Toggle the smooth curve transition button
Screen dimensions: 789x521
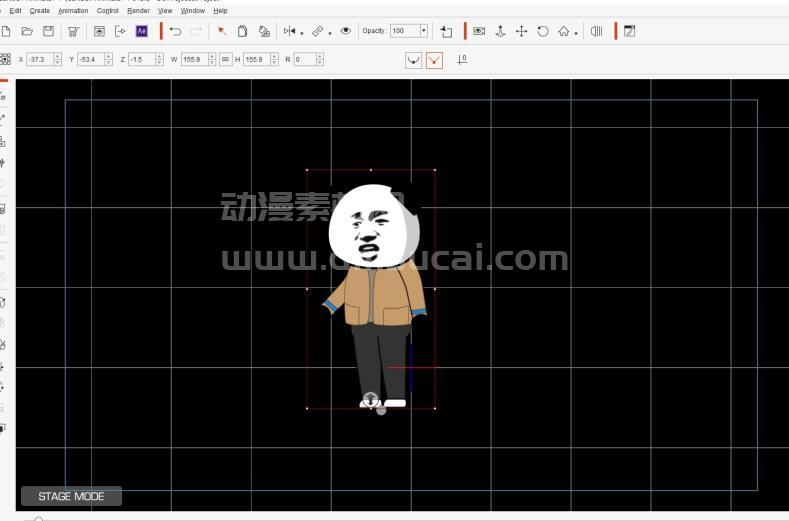point(413,60)
